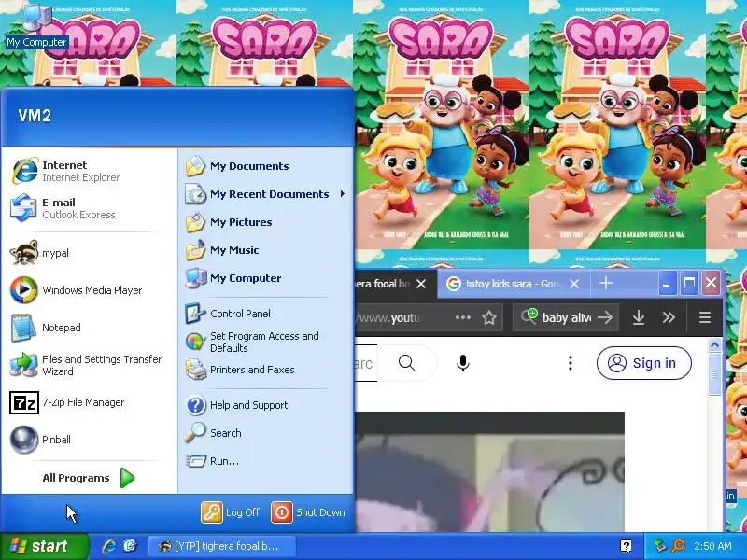Switch to totoy kids sara Google tab
Screen dimensions: 747x560
(513, 284)
